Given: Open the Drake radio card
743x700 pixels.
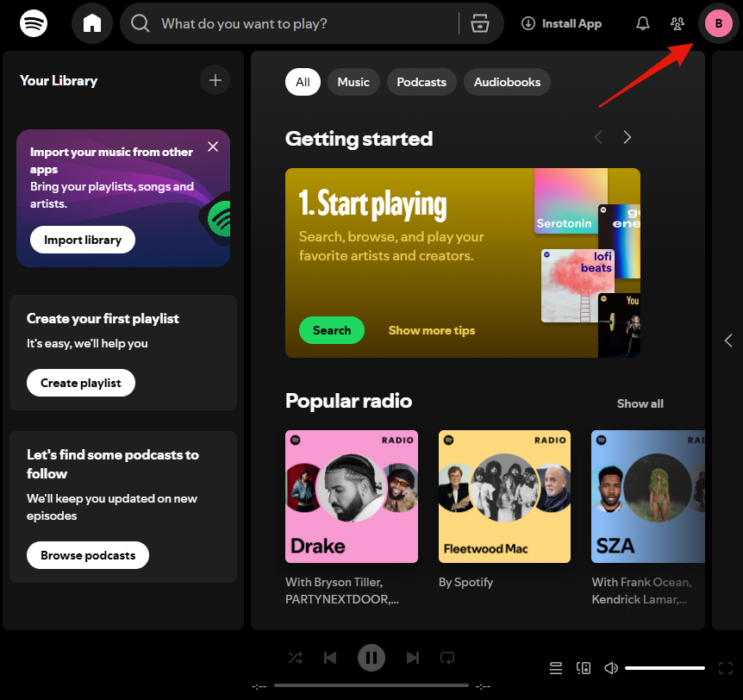Looking at the screenshot, I should [352, 497].
